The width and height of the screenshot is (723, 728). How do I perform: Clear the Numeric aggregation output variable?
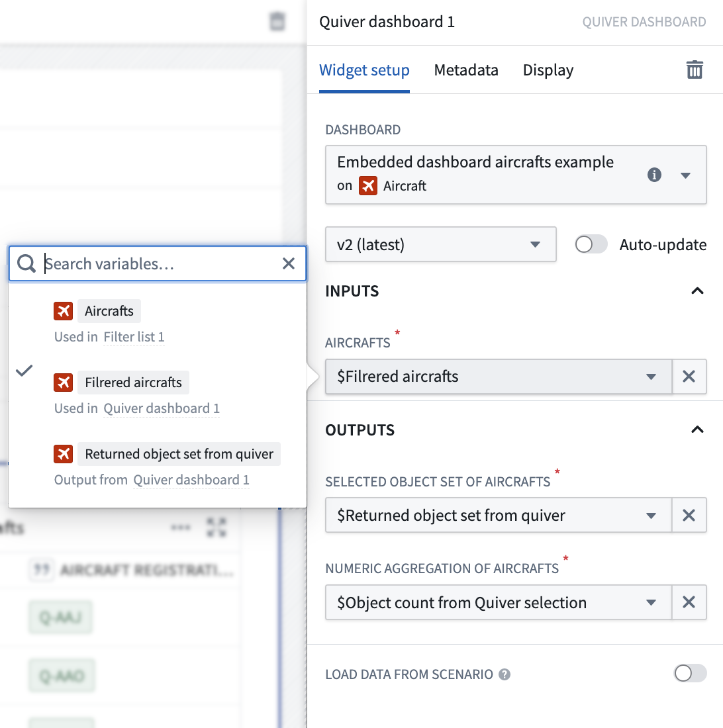(x=689, y=602)
